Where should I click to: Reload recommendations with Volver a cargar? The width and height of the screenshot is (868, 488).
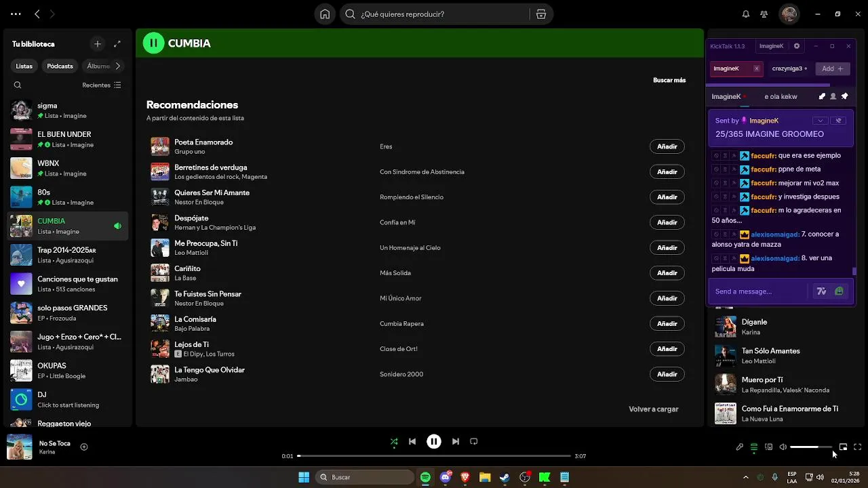tap(654, 409)
